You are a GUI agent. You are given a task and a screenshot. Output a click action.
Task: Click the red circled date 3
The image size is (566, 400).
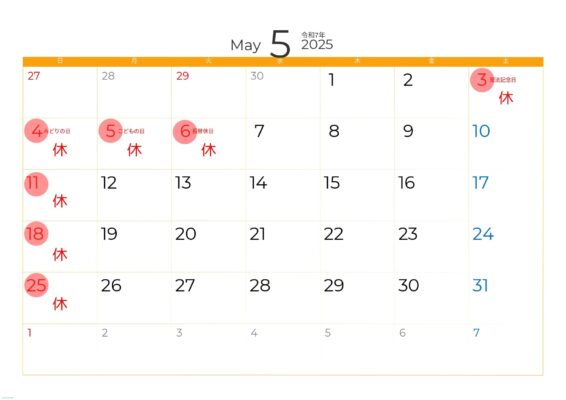coord(482,80)
